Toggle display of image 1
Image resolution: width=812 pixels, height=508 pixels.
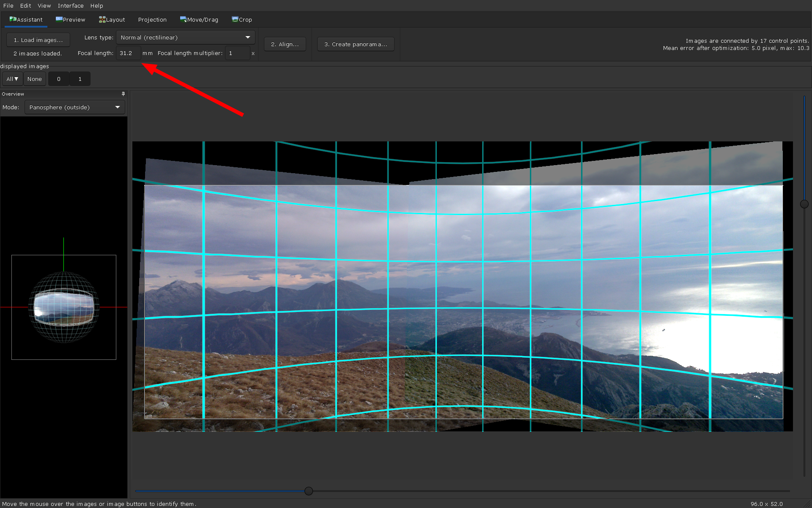pyautogui.click(x=80, y=79)
